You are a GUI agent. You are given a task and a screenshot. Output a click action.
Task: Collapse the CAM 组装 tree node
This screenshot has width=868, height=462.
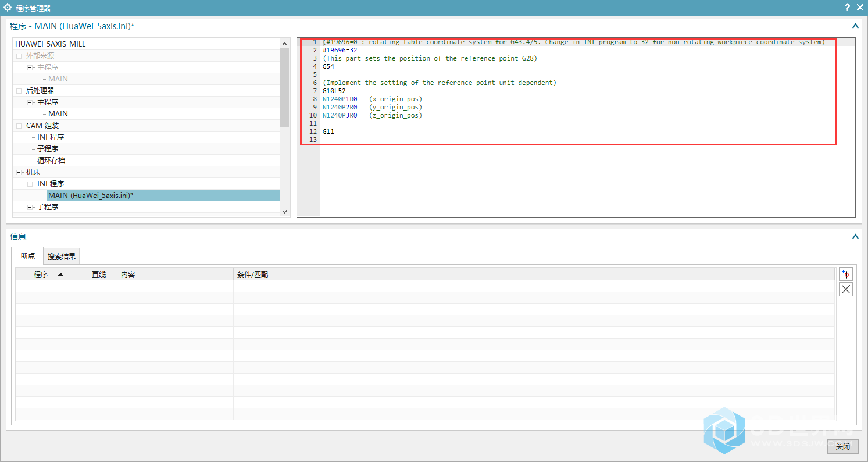[x=19, y=126]
